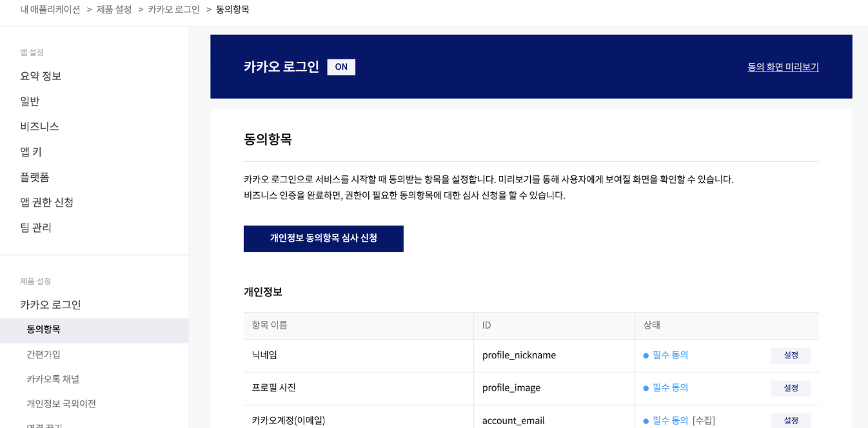868x428 pixels.
Task: Go to 제품 설정 breadcrumb
Action: [x=114, y=10]
